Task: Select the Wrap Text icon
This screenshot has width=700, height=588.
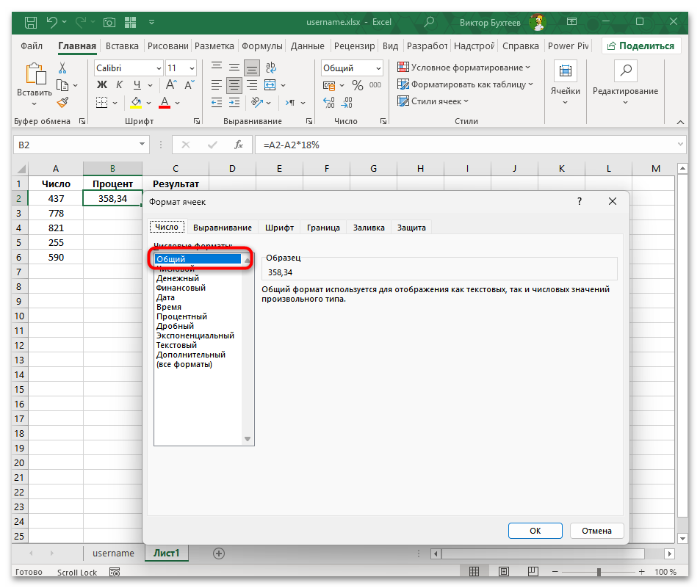Action: pyautogui.click(x=270, y=67)
